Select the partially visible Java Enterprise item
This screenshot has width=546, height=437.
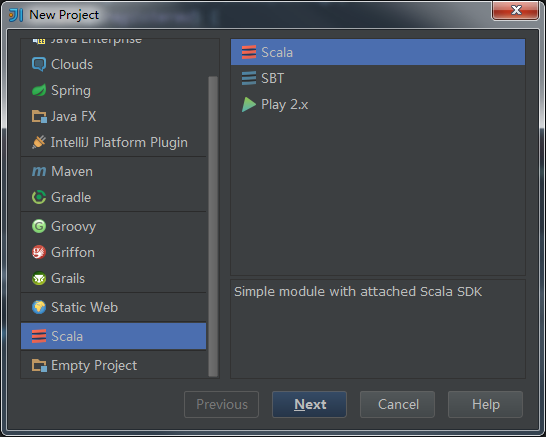114,42
